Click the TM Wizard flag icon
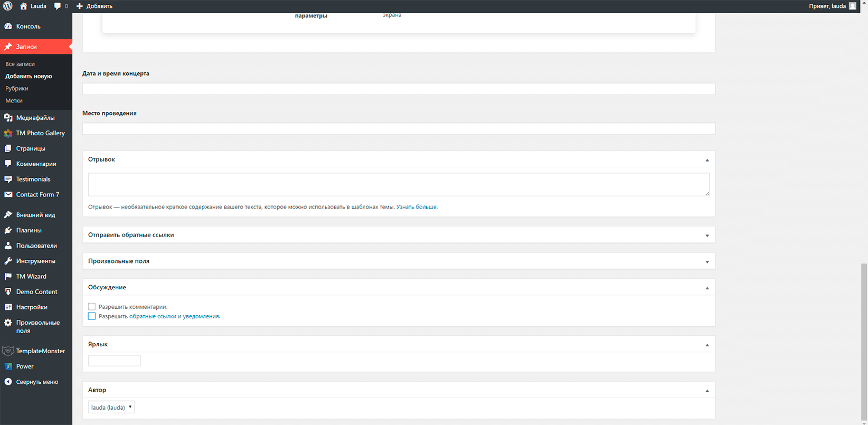This screenshot has width=868, height=425. click(x=8, y=276)
